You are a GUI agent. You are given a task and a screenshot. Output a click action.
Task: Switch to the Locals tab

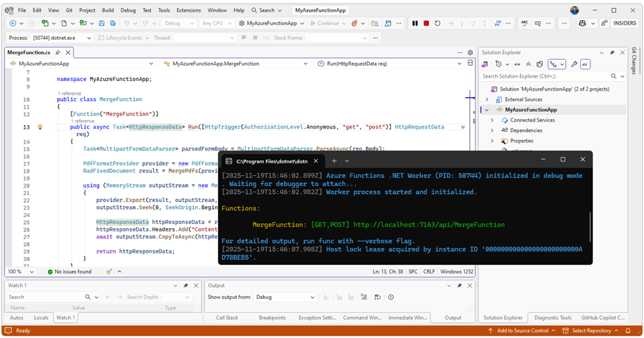[x=41, y=318]
